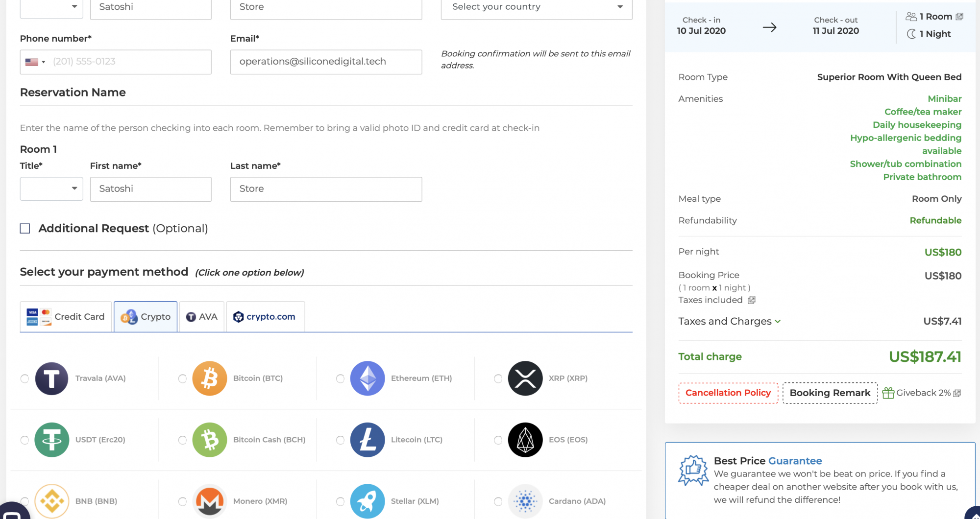Open info icon next to Giveback 2%
The width and height of the screenshot is (980, 519).
(x=957, y=393)
